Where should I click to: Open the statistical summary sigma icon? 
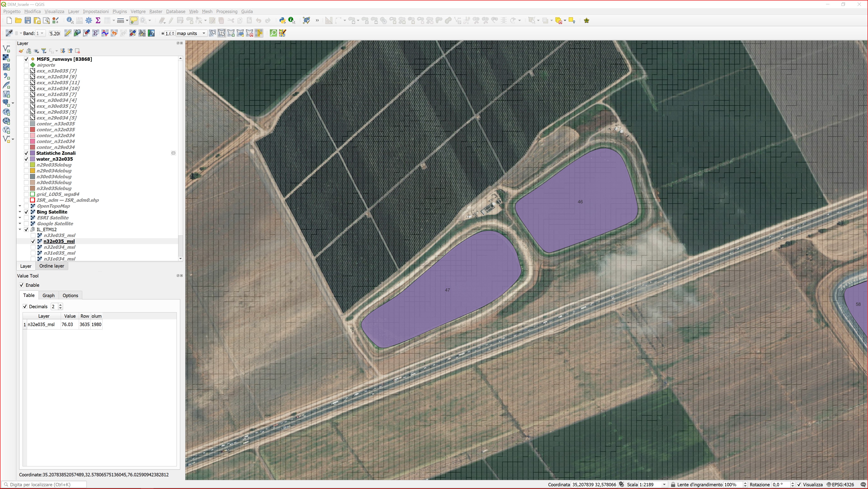pos(98,21)
